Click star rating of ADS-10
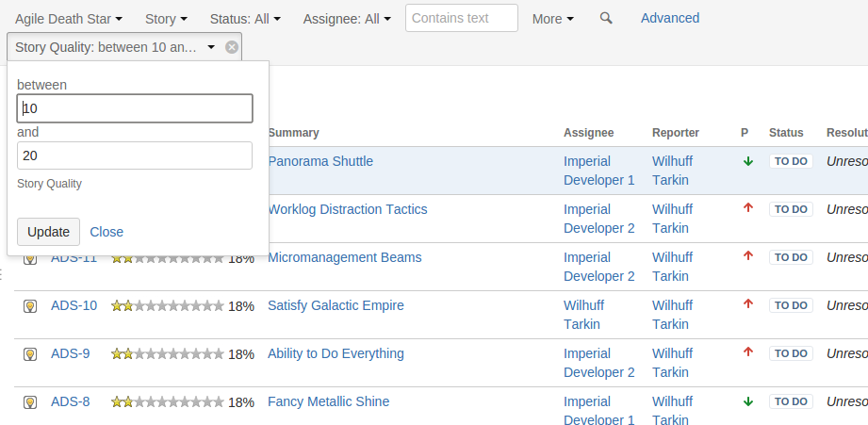This screenshot has height=425, width=868. [x=168, y=305]
